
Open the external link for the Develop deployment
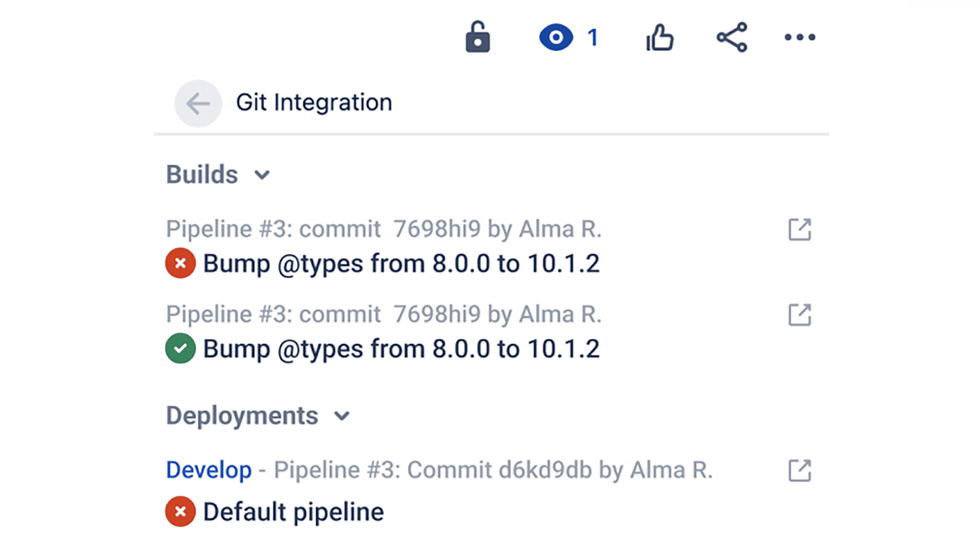(x=799, y=471)
